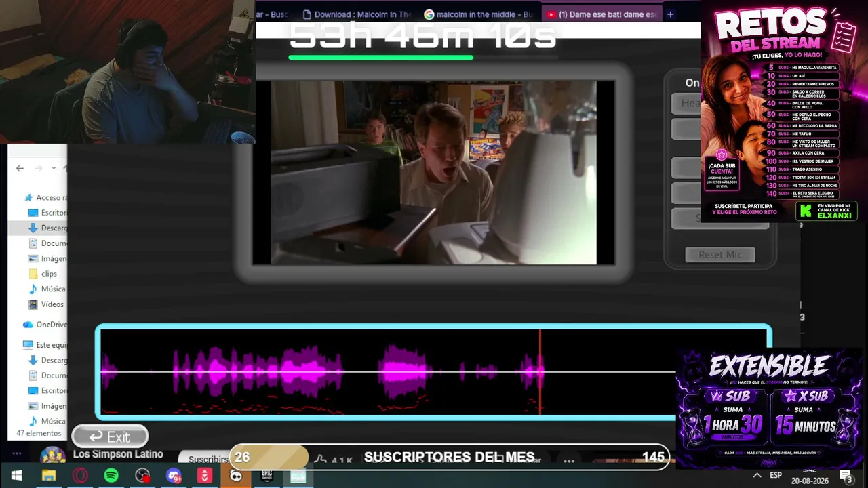The image size is (868, 488).
Task: Click the streamer webcam overlay
Action: (127, 72)
